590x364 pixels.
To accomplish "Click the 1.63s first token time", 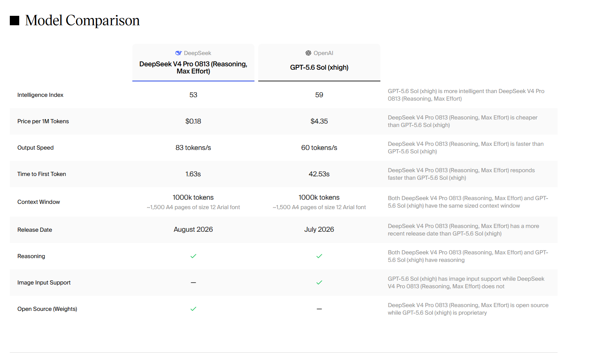I will [x=193, y=174].
